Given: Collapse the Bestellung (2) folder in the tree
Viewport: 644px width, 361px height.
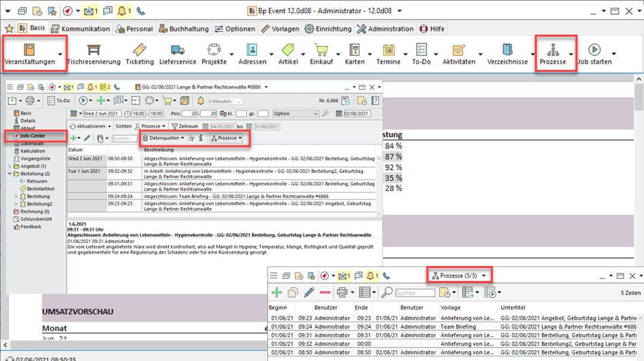Looking at the screenshot, I should coord(9,174).
